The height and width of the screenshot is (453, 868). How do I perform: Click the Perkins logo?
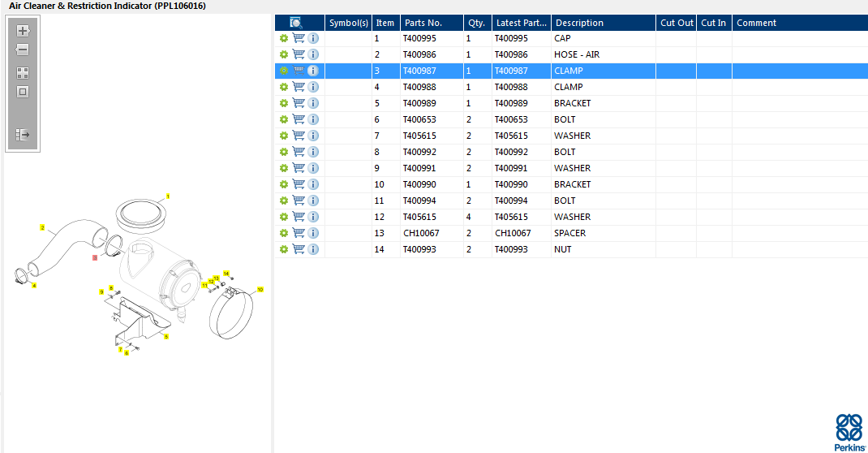tap(849, 433)
